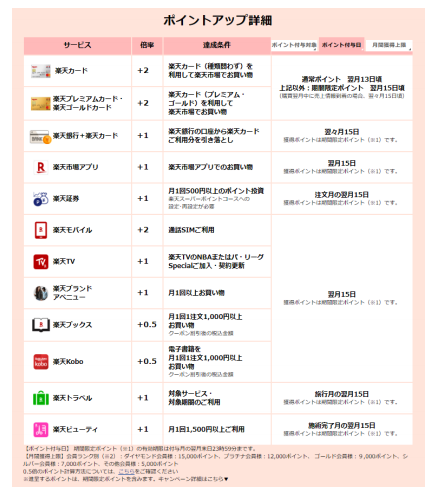Click 月1回以上お買い物 condition
The width and height of the screenshot is (439, 495).
pyautogui.click(x=196, y=293)
